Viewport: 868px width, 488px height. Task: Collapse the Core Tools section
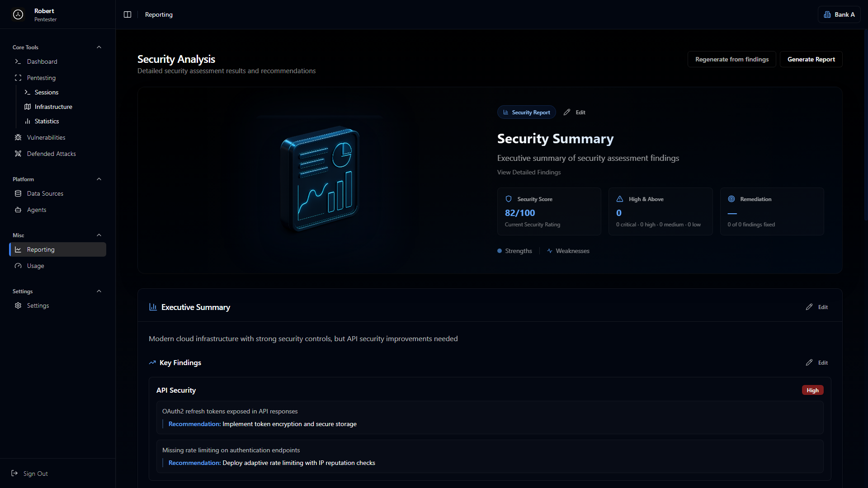pos(99,47)
